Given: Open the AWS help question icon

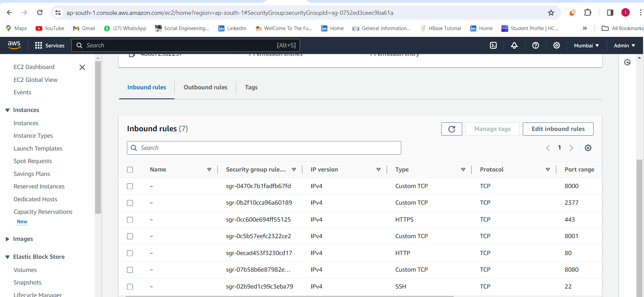Looking at the screenshot, I should pyautogui.click(x=536, y=45).
